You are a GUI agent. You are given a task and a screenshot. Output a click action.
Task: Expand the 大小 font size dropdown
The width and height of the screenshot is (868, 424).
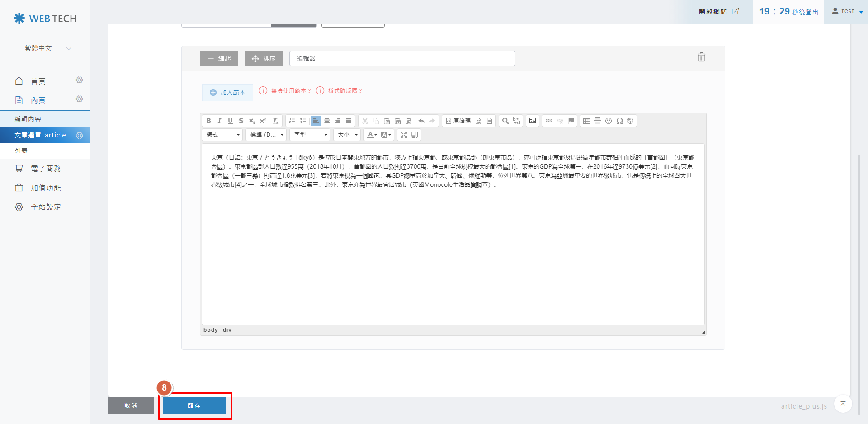coord(348,135)
